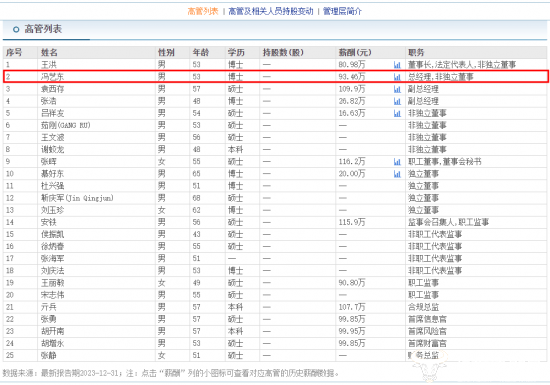Open the 高管及相关人员持股变动 tab
The height and width of the screenshot is (385, 550).
coord(271,11)
